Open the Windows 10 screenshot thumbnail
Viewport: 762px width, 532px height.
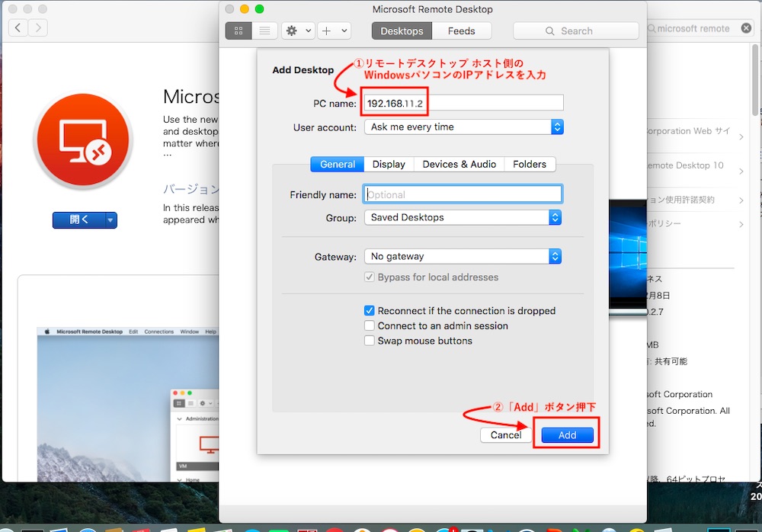click(x=628, y=256)
